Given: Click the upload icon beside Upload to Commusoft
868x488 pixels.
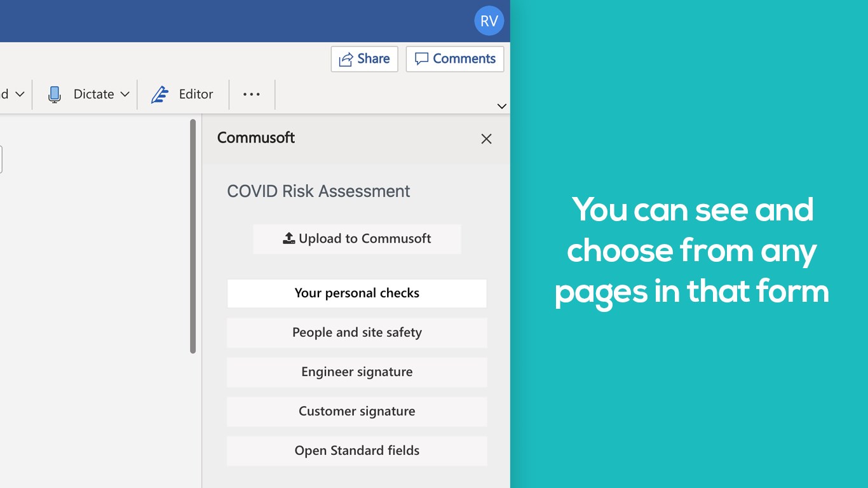Looking at the screenshot, I should tap(289, 238).
